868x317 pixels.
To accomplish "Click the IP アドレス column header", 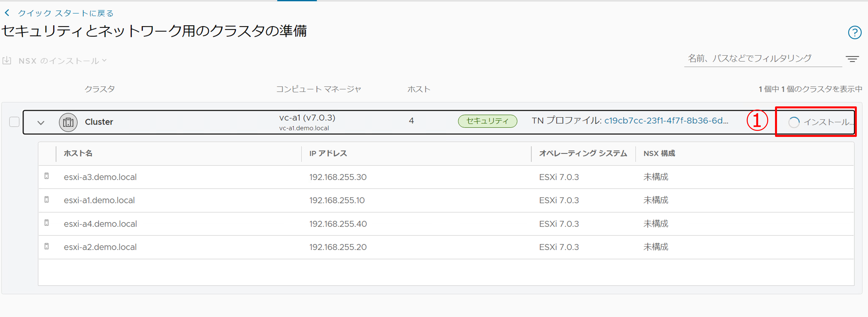I will pos(328,153).
